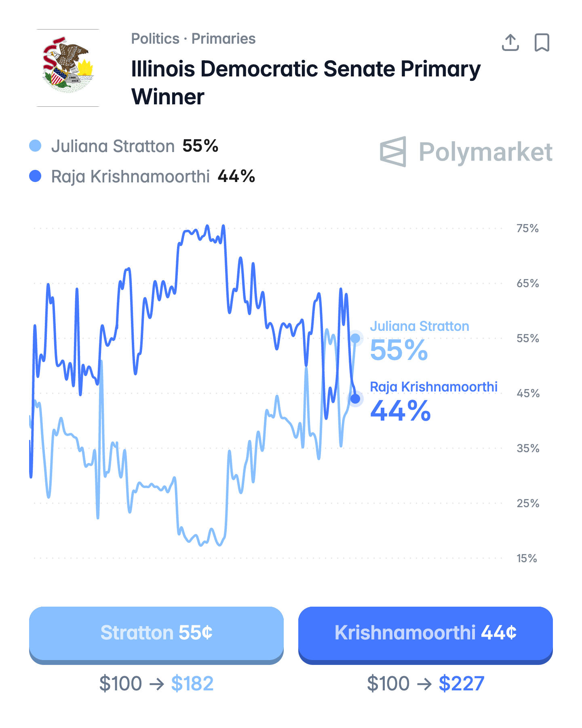The width and height of the screenshot is (582, 728).
Task: Click the market title heading
Action: (x=306, y=83)
